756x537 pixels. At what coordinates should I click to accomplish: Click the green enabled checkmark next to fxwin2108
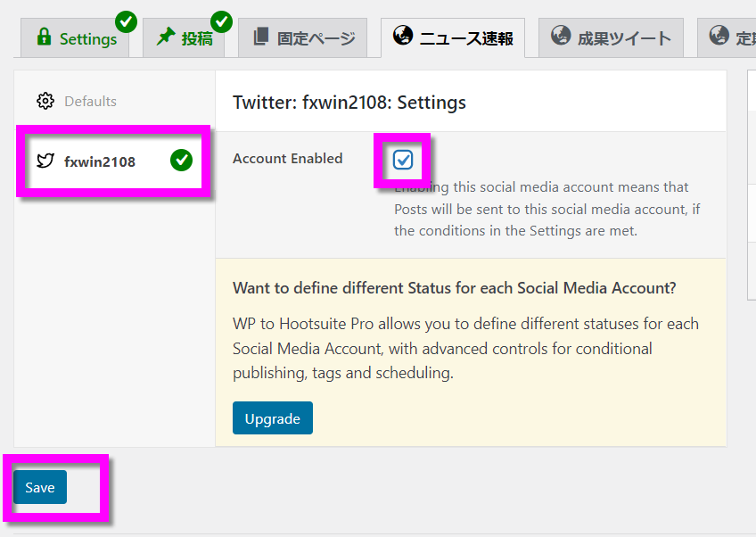[181, 161]
